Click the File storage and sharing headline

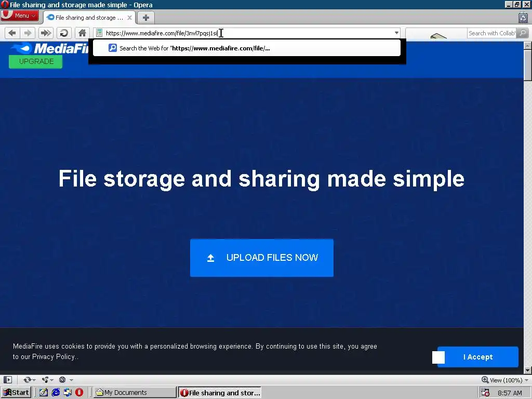pyautogui.click(x=262, y=179)
